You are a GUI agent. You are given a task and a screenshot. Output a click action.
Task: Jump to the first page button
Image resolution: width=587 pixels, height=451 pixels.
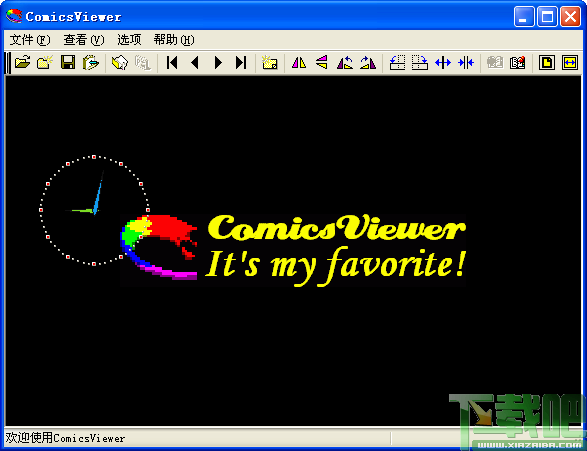[172, 63]
